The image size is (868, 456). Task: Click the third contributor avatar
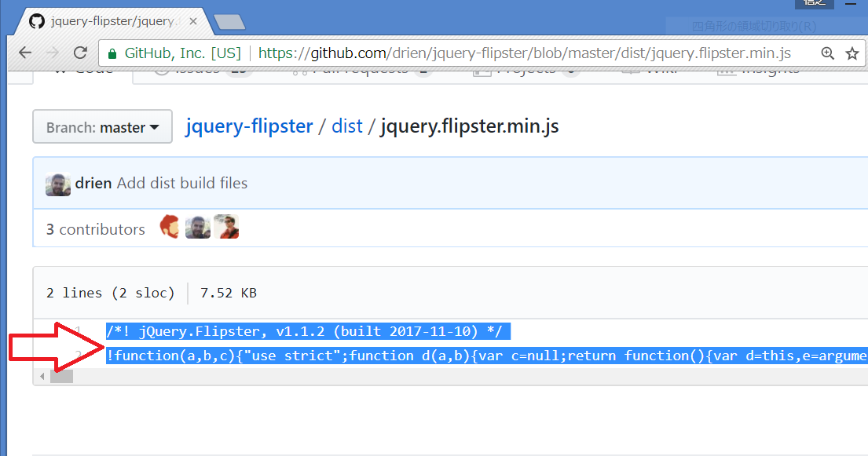[x=226, y=227]
